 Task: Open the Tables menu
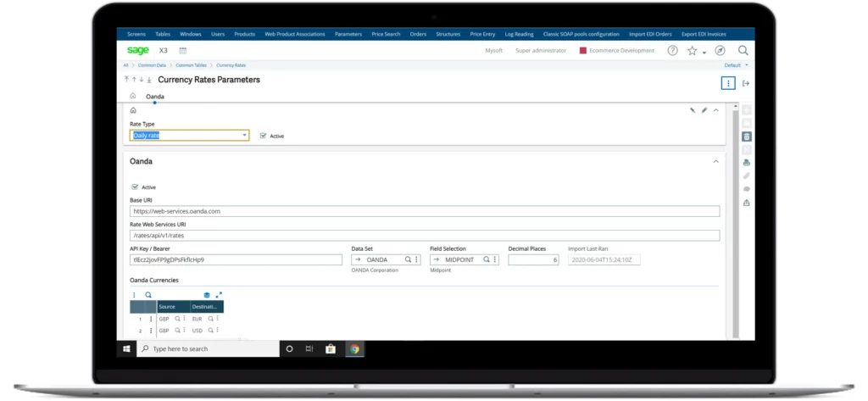click(163, 34)
